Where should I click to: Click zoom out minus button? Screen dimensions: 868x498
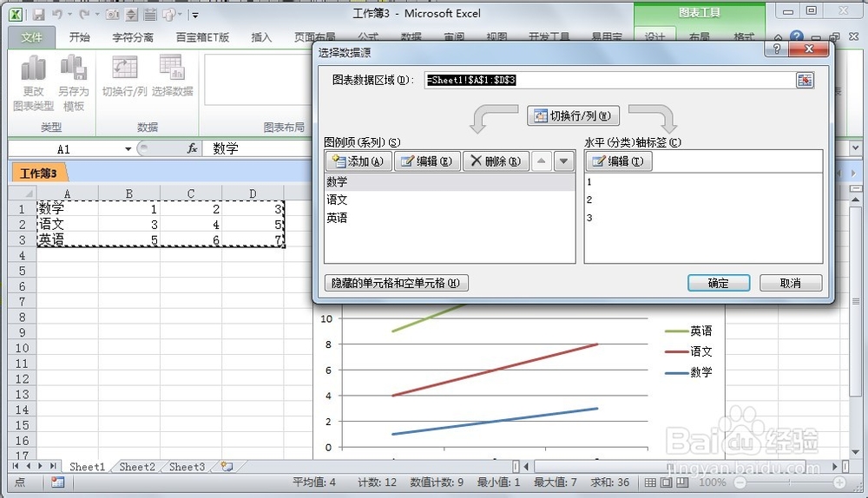pos(740,482)
